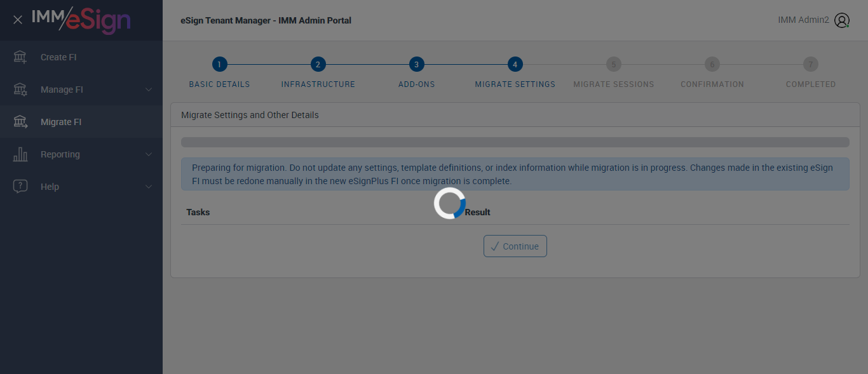Select step 5 circle
Viewport: 868px width, 374px height.
pyautogui.click(x=614, y=64)
